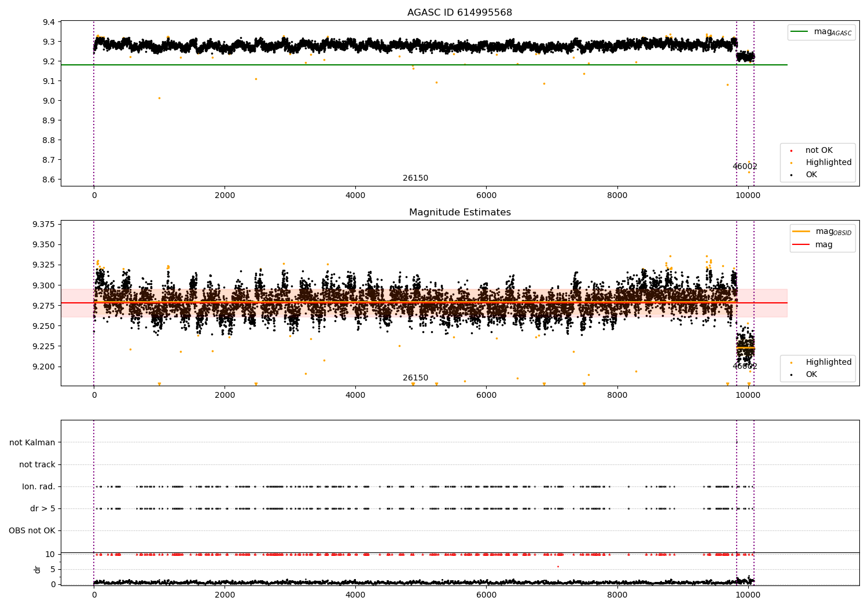Select 'OK' legend label in Magnitude Estimates plot
The width and height of the screenshot is (868, 608).
(811, 375)
